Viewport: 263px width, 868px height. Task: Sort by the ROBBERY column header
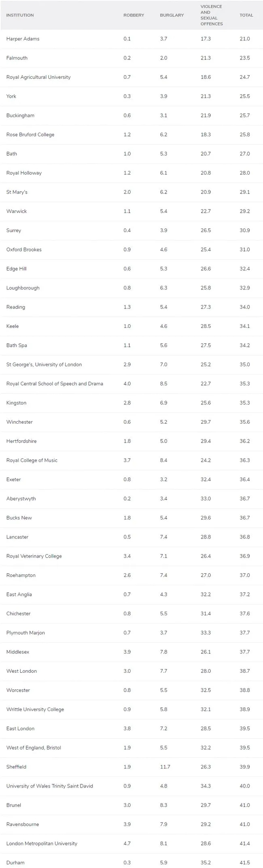134,15
